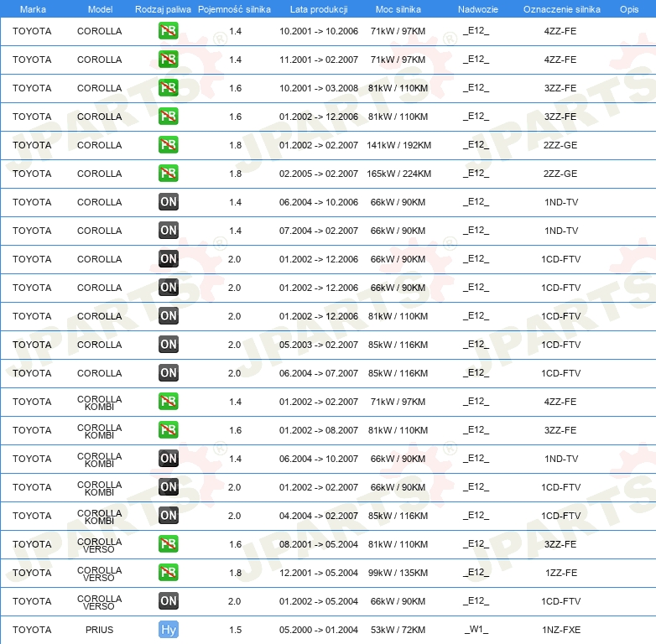Click ON icon in Corolla Kombi 04.2004 -> 02.2007 row

pos(168,515)
